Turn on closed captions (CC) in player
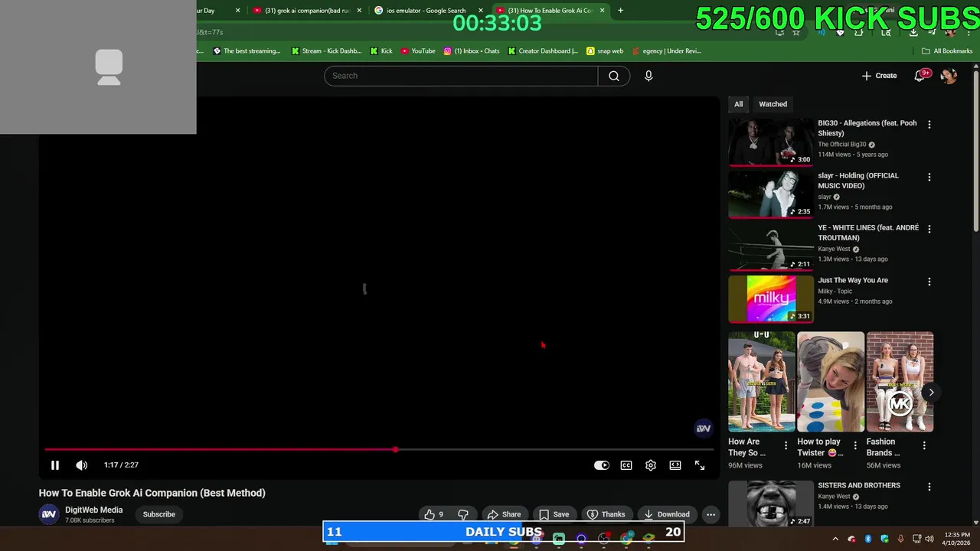Image resolution: width=980 pixels, height=551 pixels. pyautogui.click(x=626, y=465)
